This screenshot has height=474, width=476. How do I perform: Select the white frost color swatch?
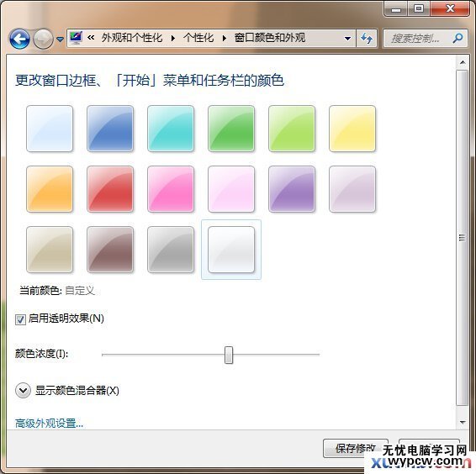click(x=231, y=250)
